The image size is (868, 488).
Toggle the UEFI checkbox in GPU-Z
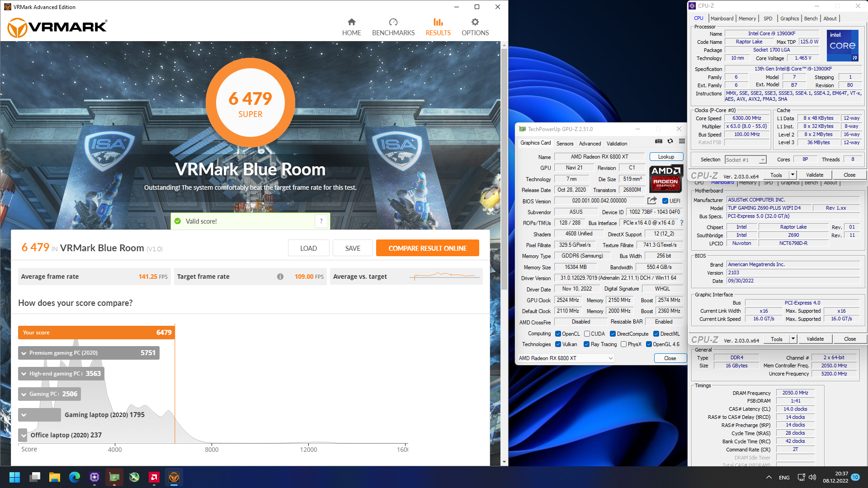click(x=665, y=201)
